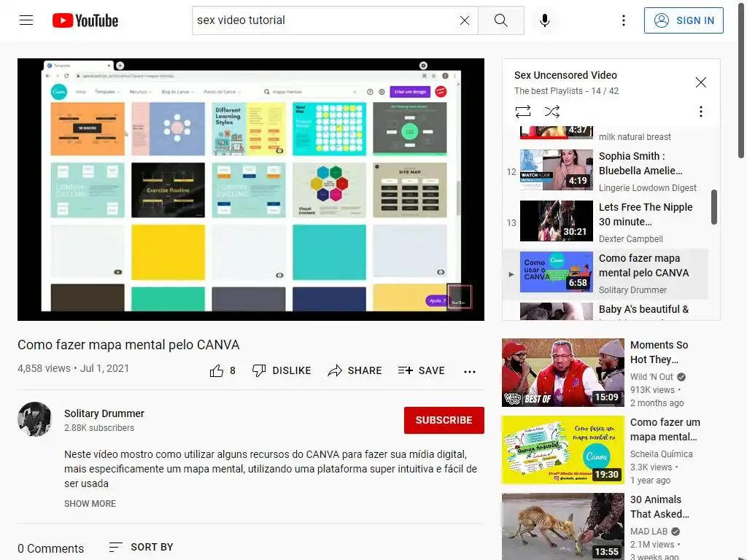Play Lets Free The Nipple playlist item
747x560 pixels.
point(606,222)
